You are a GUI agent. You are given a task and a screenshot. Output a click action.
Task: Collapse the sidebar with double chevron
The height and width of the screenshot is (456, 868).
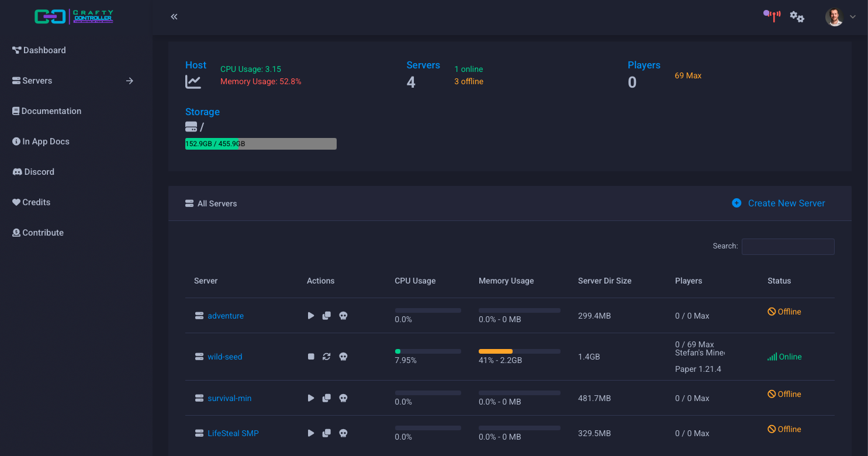[174, 17]
